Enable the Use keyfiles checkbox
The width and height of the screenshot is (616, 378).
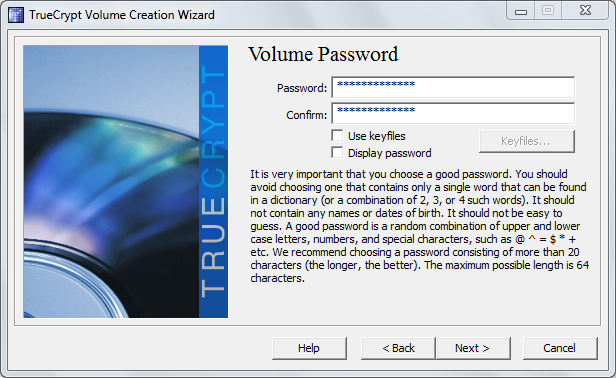[x=337, y=136]
